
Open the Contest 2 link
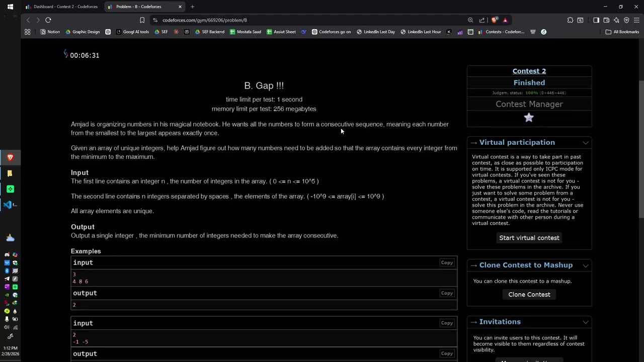[x=529, y=71]
